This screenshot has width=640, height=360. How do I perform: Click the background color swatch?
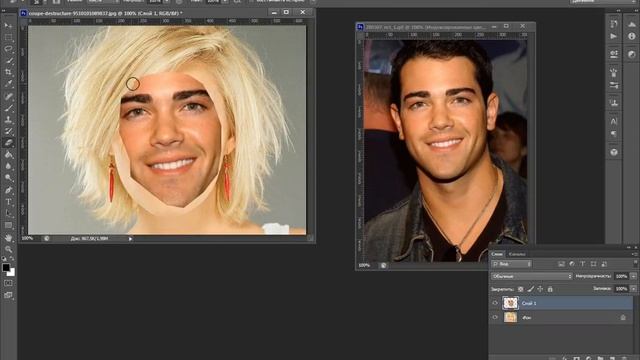click(11, 272)
